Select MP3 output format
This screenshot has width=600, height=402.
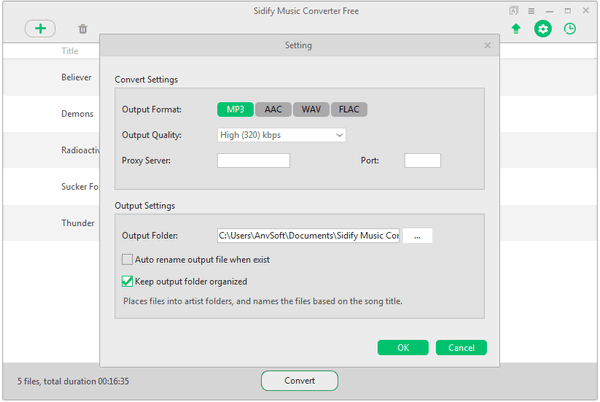[x=235, y=109]
